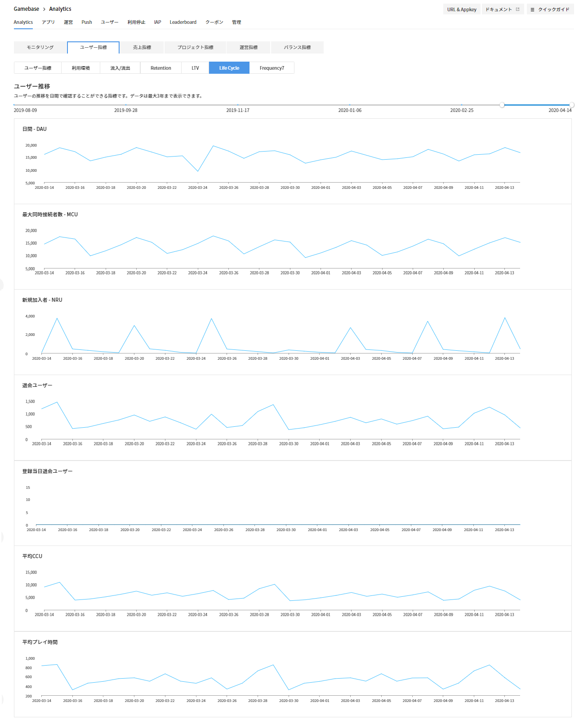The image size is (588, 720).
Task: Switch to 運営 menu tab
Action: tap(68, 22)
